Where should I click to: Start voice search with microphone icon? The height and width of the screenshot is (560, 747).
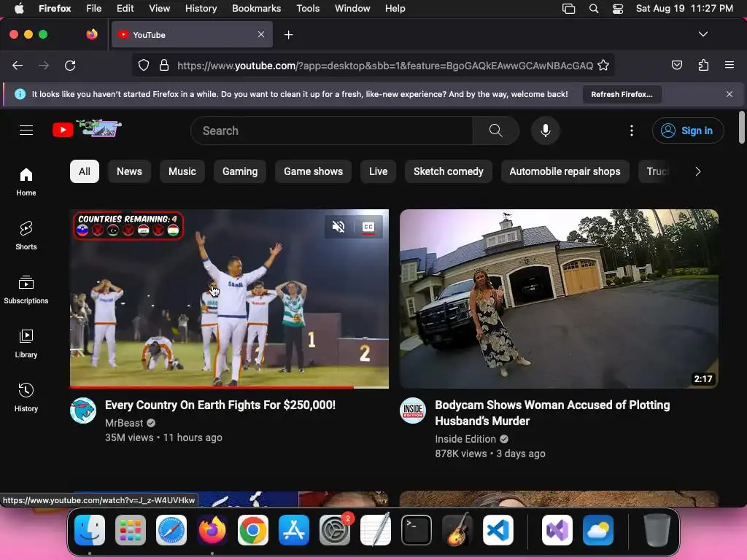point(546,131)
